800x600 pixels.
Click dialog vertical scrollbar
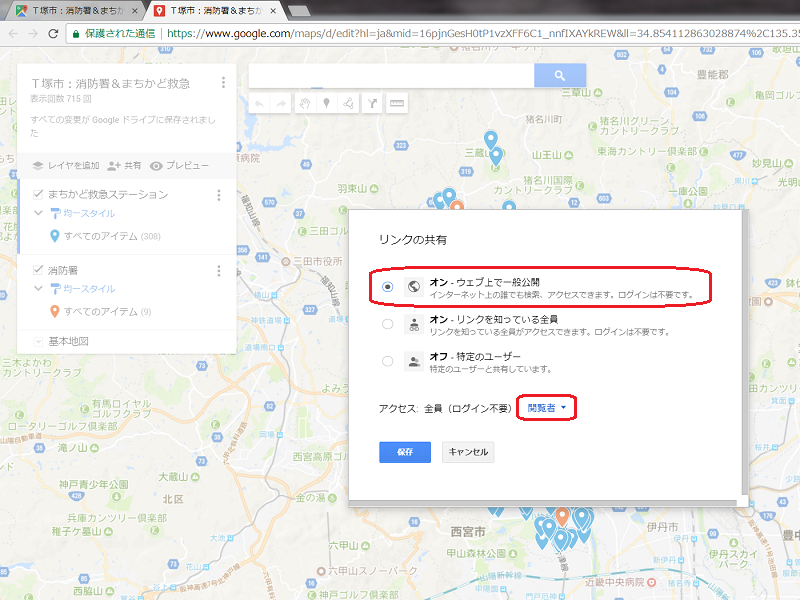point(744,352)
